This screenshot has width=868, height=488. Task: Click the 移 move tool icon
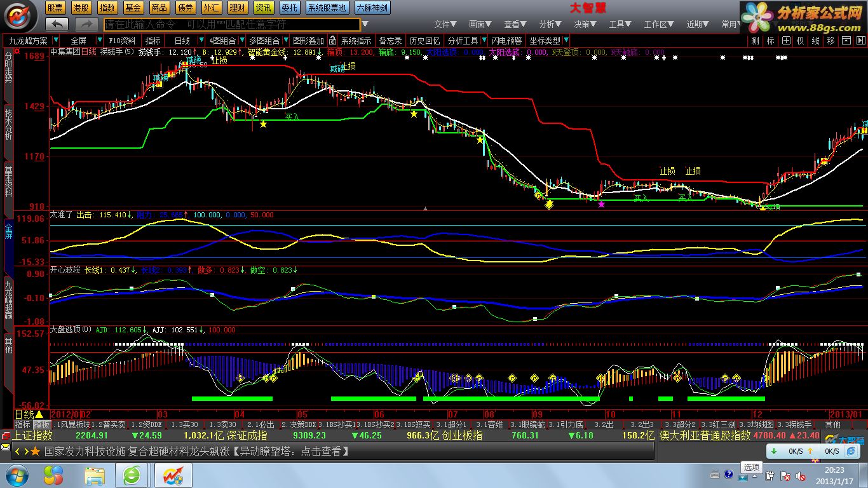click(831, 41)
